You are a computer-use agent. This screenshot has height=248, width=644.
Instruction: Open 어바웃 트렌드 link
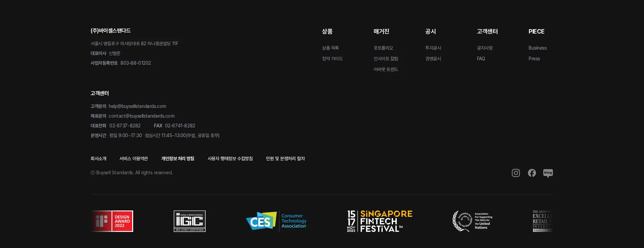(x=386, y=69)
